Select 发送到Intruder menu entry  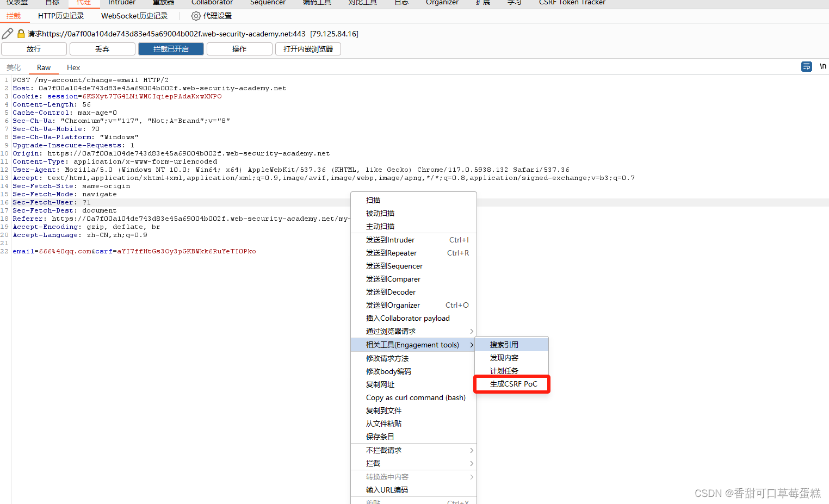pyautogui.click(x=413, y=240)
